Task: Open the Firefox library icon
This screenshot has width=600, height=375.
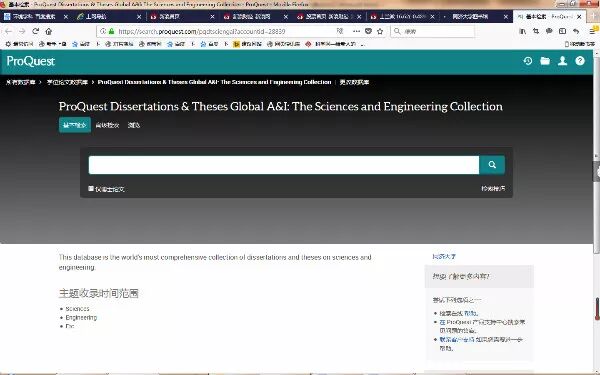Action: pyautogui.click(x=522, y=31)
